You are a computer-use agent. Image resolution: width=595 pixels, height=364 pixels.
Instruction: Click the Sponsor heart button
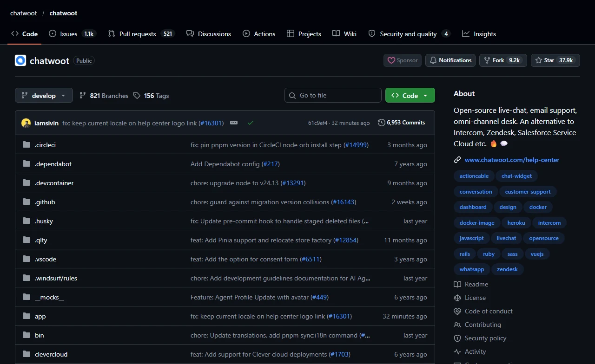[403, 60]
